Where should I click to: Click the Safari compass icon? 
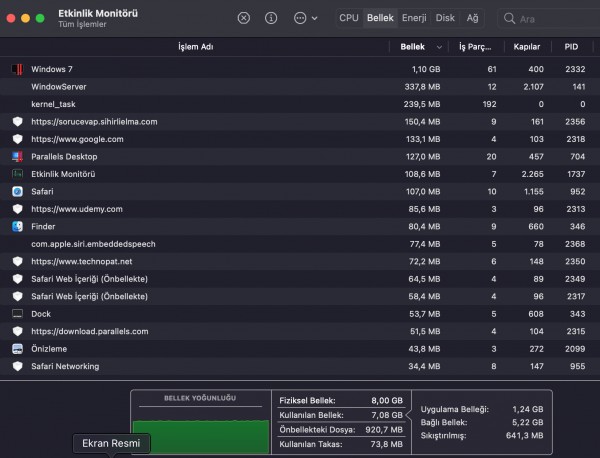(17, 191)
